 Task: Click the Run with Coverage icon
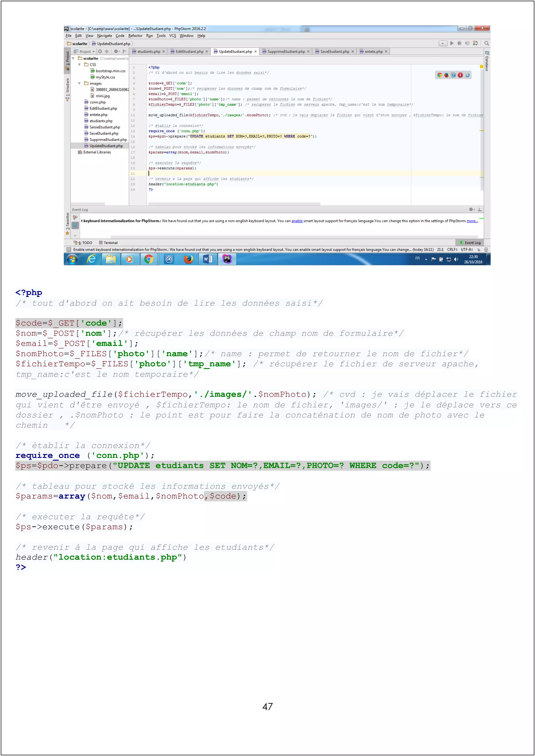(467, 43)
